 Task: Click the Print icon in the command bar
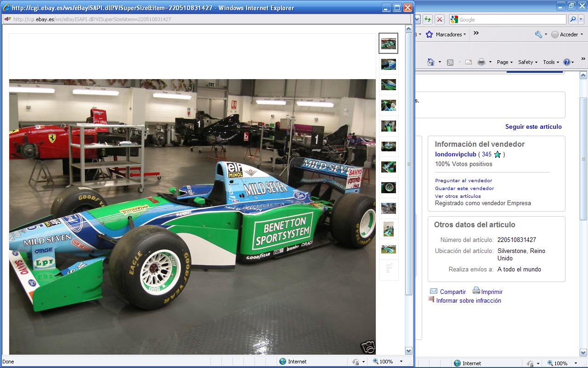481,62
